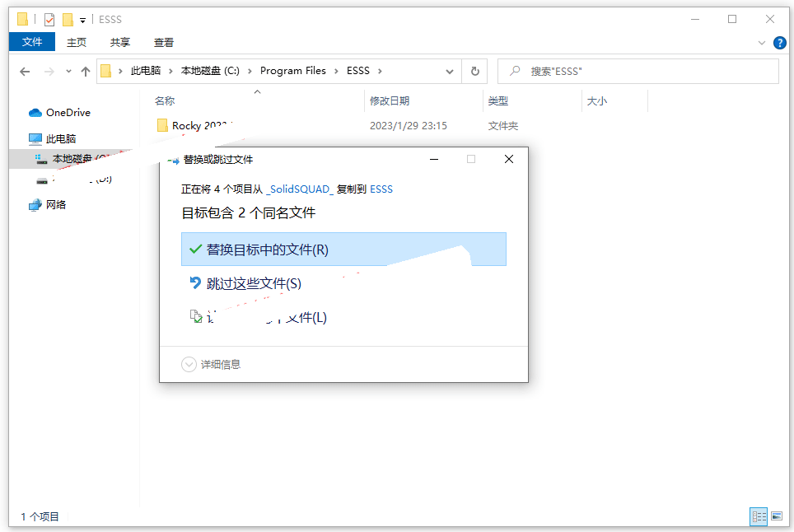This screenshot has width=794, height=532.
Task: Select 此电脑 in the navigation pane
Action: (61, 138)
